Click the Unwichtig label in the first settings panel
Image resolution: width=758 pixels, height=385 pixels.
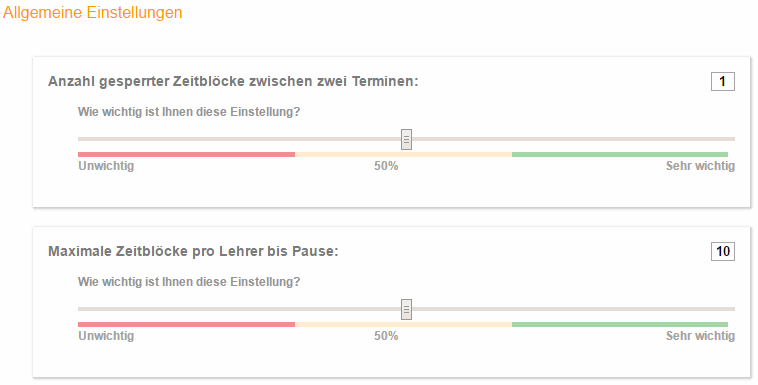(x=106, y=166)
